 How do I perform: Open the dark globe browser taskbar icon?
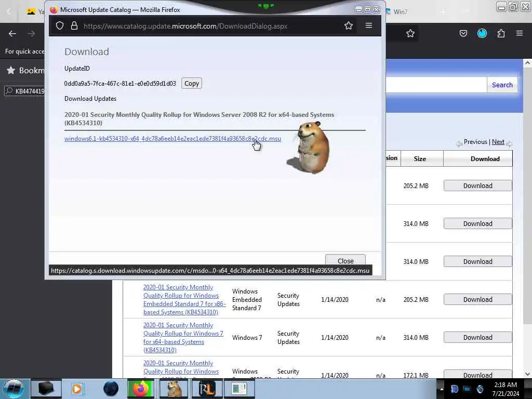(111, 389)
